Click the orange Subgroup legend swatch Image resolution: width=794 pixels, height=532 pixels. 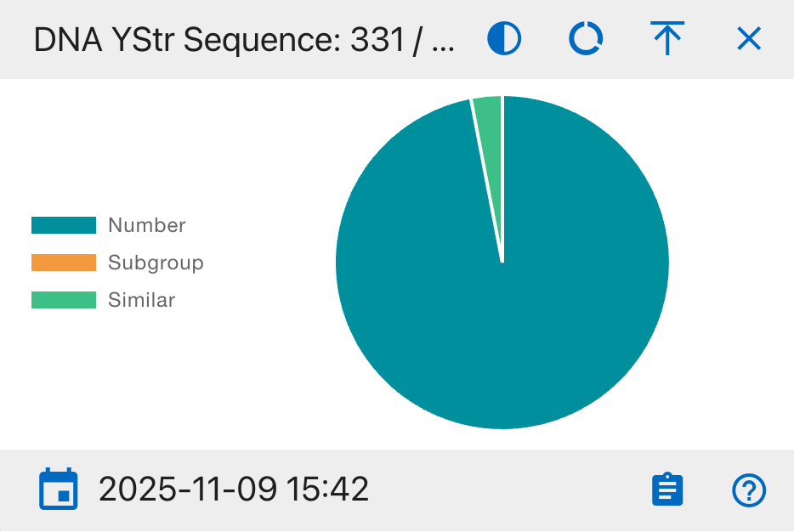click(x=64, y=263)
